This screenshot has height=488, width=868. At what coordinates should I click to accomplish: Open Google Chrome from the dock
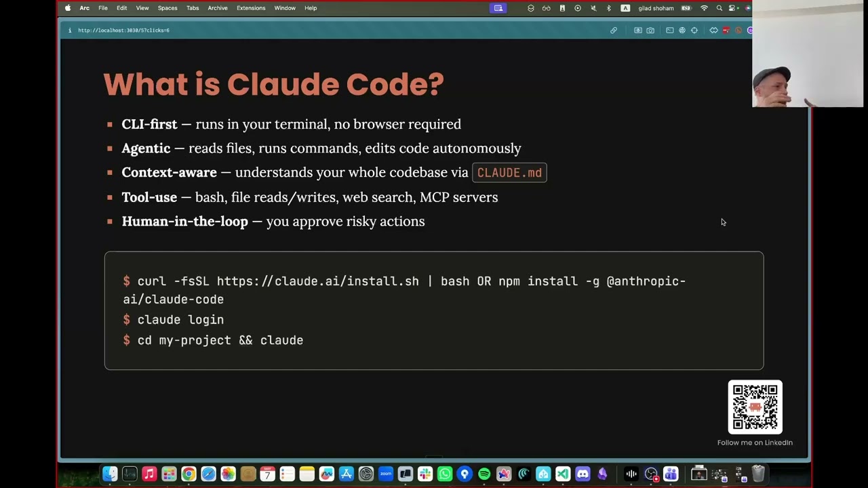(189, 474)
